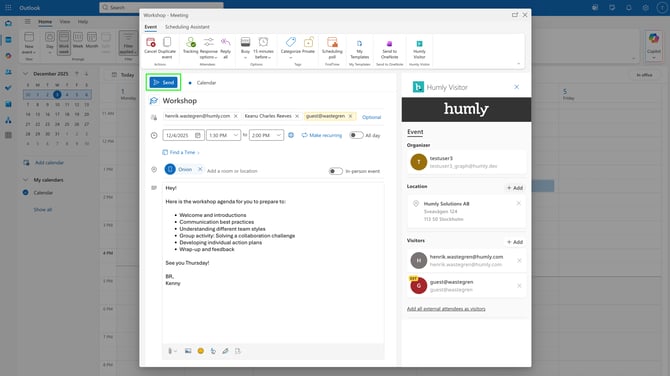The height and width of the screenshot is (376, 670).
Task: Open the calendar date picker icon
Action: 198,135
